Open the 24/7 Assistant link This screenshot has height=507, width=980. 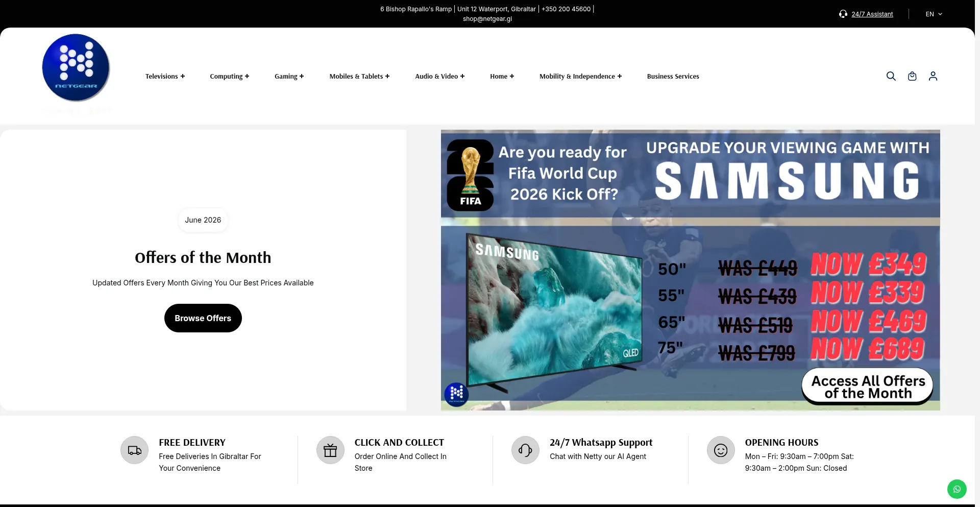pyautogui.click(x=872, y=14)
